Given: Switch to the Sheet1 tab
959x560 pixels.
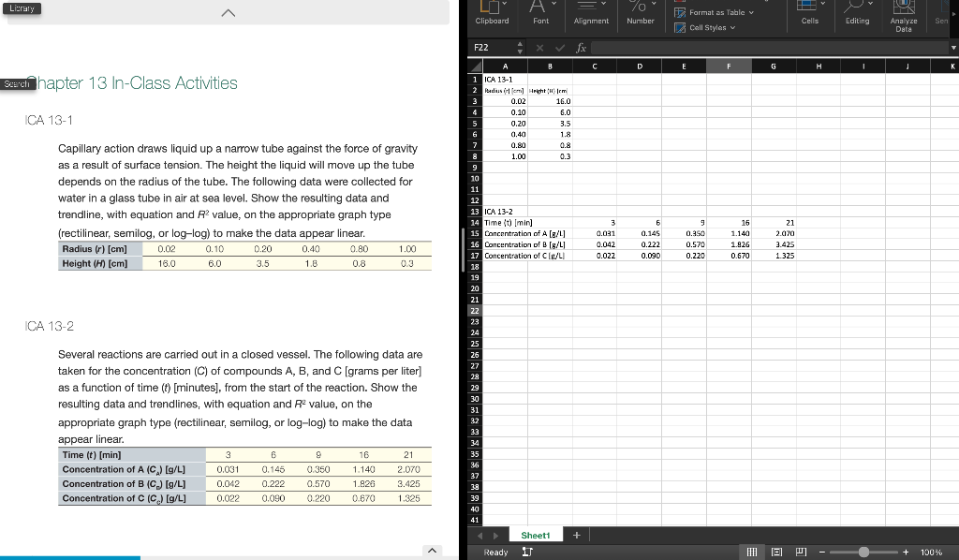Looking at the screenshot, I should point(536,535).
